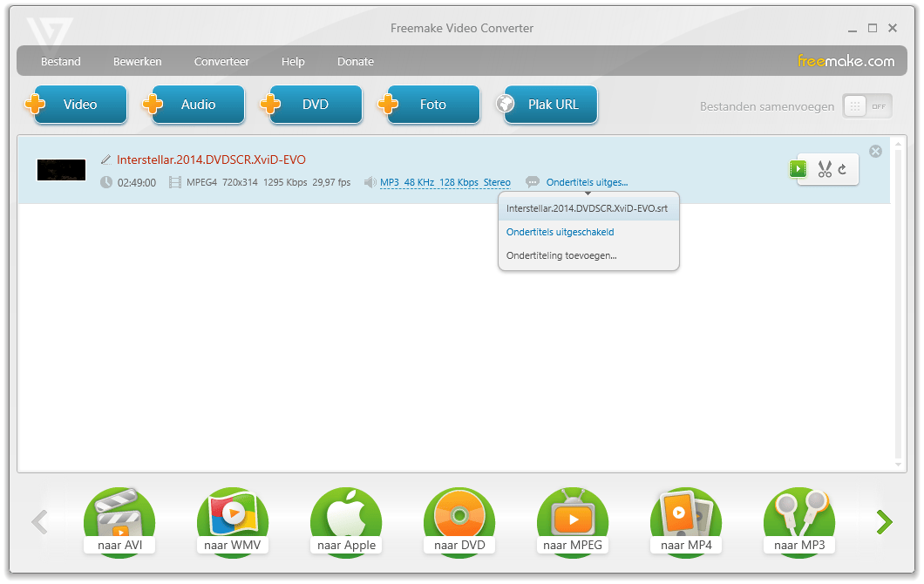924x584 pixels.
Task: Visit the freemake.com link
Action: (846, 61)
